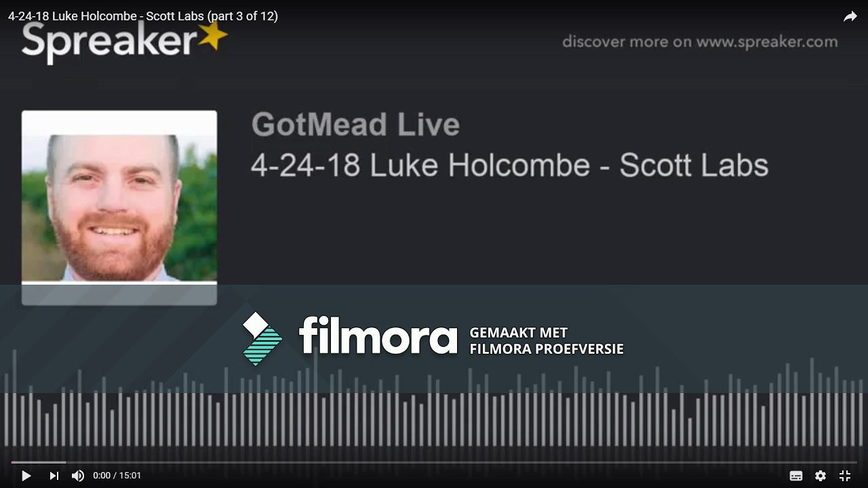Click the Filmora diamond logo icon
Viewport: 868px width, 488px height.
[262, 339]
